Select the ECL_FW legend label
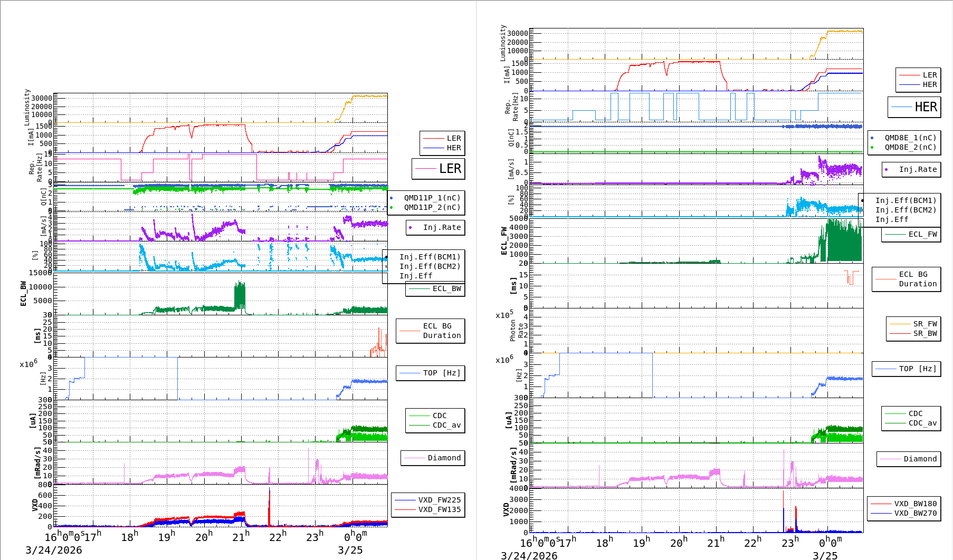Image resolution: width=953 pixels, height=560 pixels. (x=922, y=235)
